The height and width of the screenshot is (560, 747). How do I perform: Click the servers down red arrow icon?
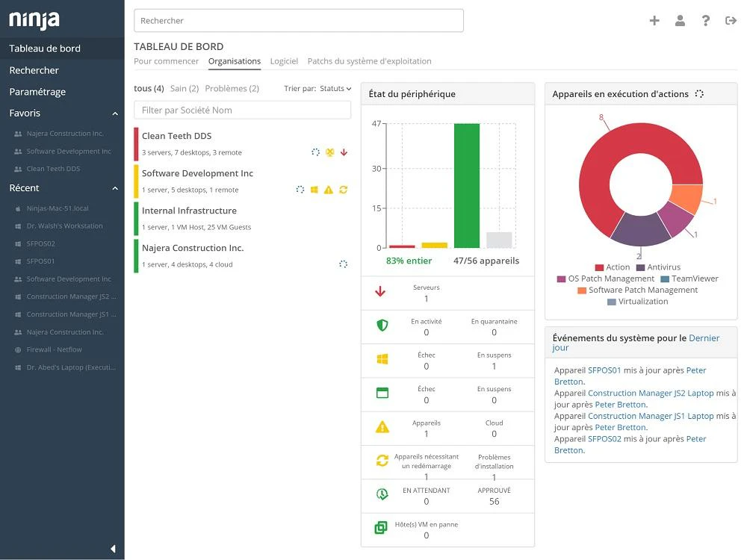(380, 291)
